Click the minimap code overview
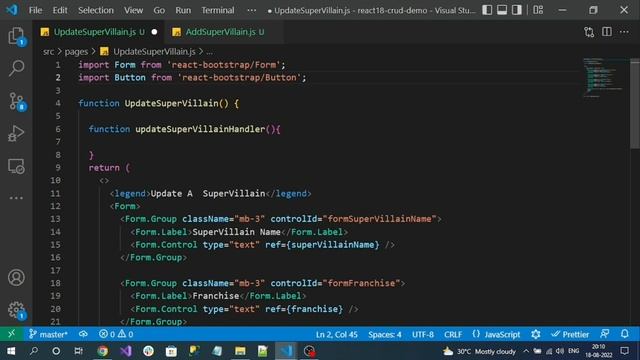Image resolution: width=640 pixels, height=360 pixels. click(x=604, y=78)
